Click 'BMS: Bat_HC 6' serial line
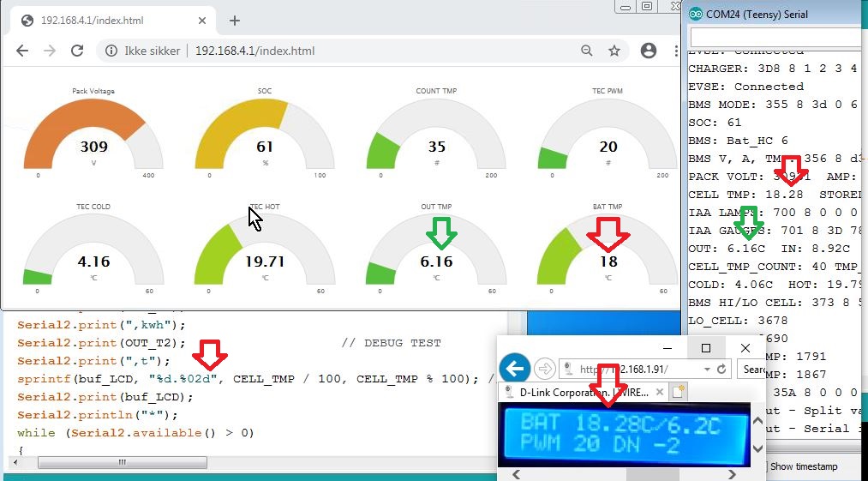Screen dimensions: 868x481 pyautogui.click(x=738, y=141)
